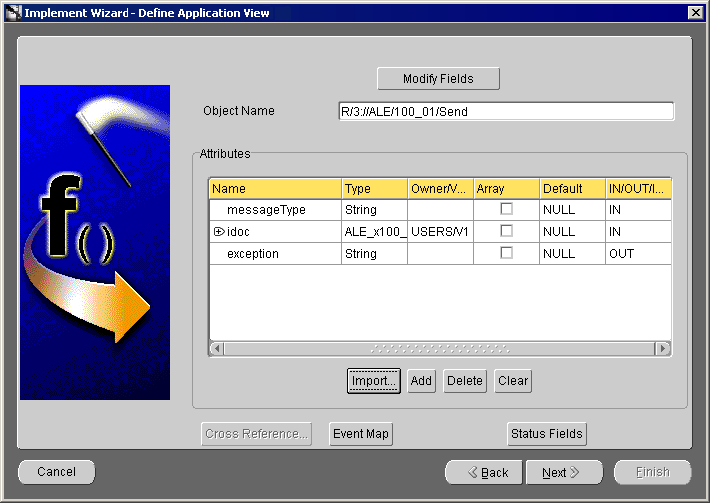Image resolution: width=710 pixels, height=503 pixels.
Task: Expand the idoc attribute row
Action: click(x=219, y=232)
